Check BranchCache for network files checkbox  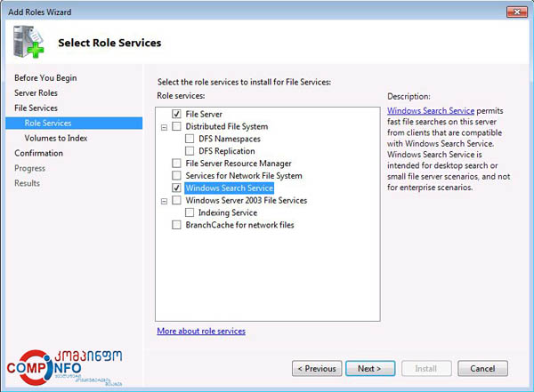tap(176, 225)
